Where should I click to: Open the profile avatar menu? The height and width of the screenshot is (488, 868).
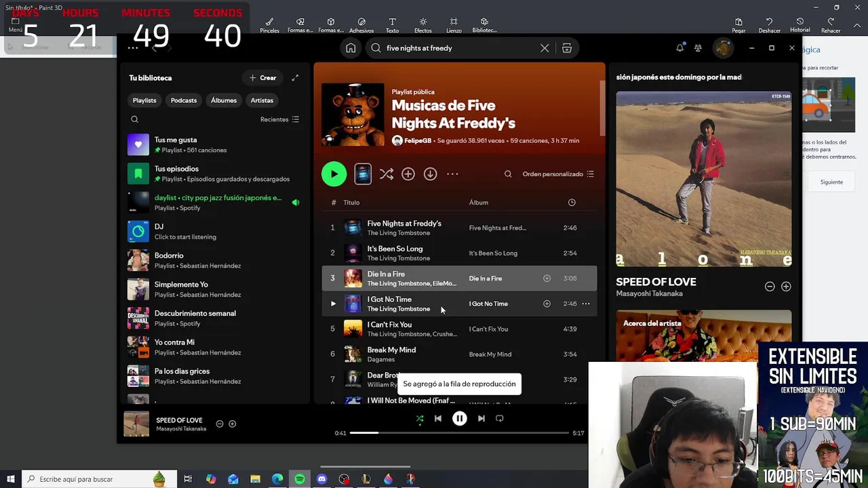723,48
